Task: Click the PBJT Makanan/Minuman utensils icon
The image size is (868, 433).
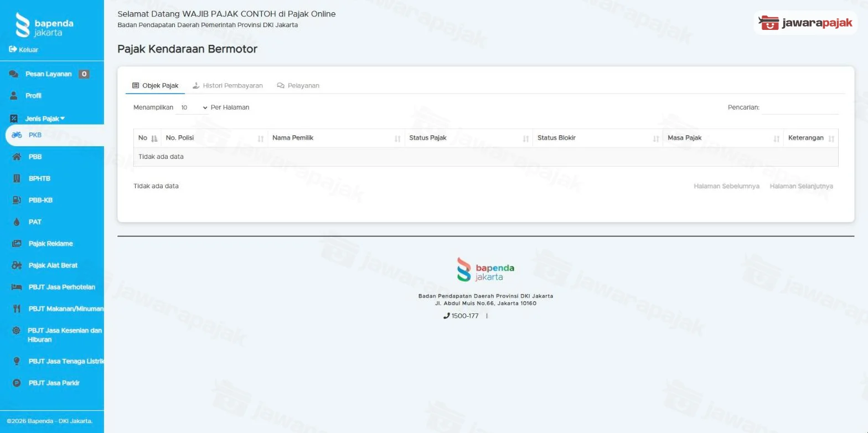Action: point(17,309)
